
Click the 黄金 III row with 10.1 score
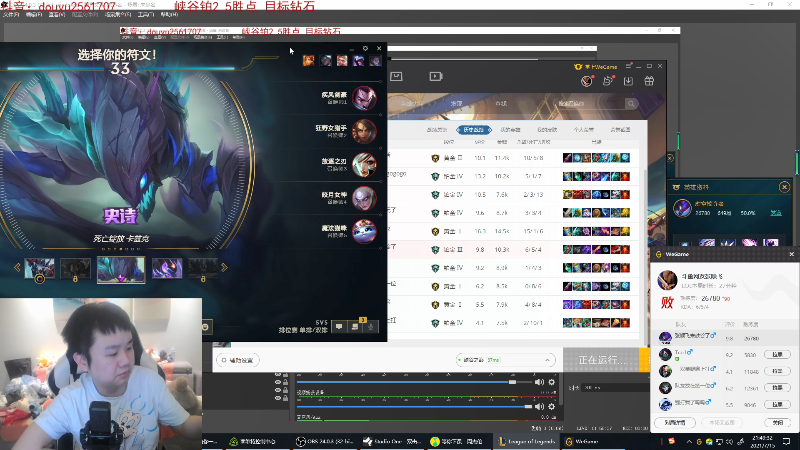514,158
